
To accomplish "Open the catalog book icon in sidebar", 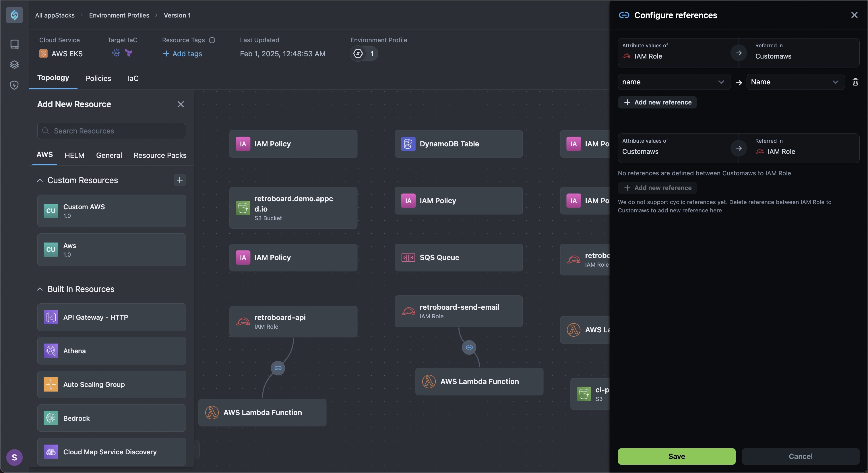I will tap(14, 44).
